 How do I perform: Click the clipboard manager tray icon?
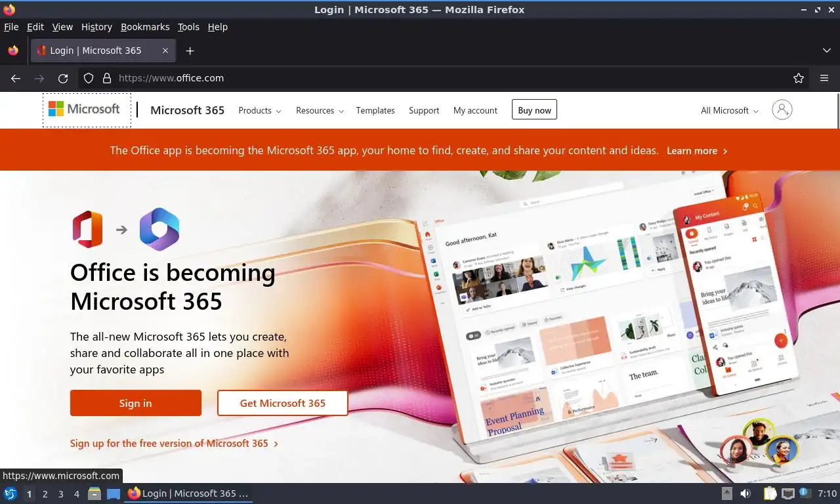(770, 493)
